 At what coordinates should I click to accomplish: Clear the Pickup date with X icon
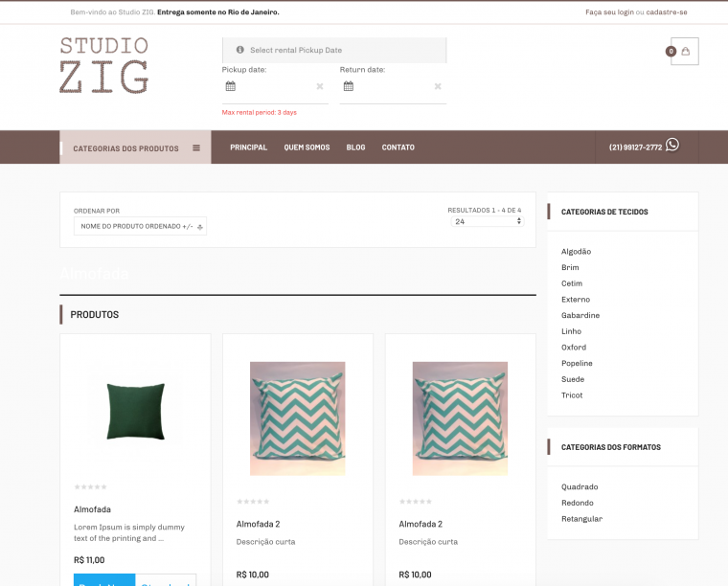[319, 86]
